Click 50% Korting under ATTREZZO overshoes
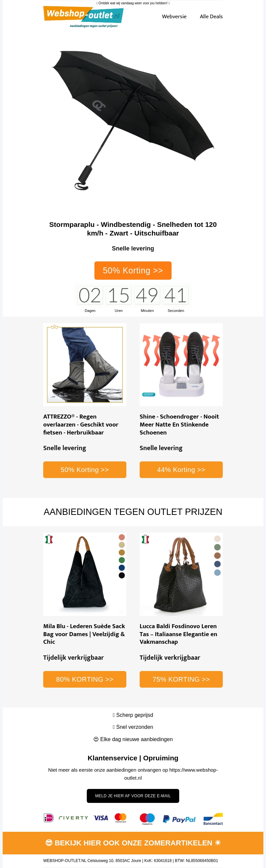Screen dimensions: 266x868 [84, 469]
